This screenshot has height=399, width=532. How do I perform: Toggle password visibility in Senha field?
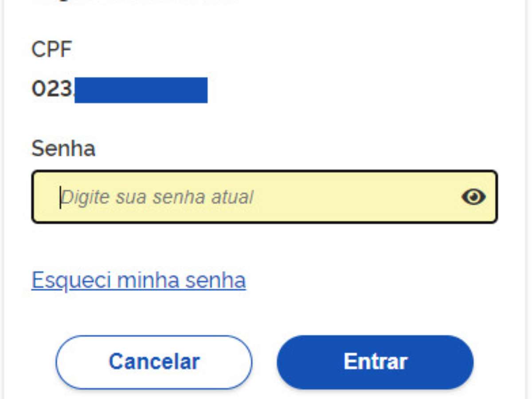(473, 197)
